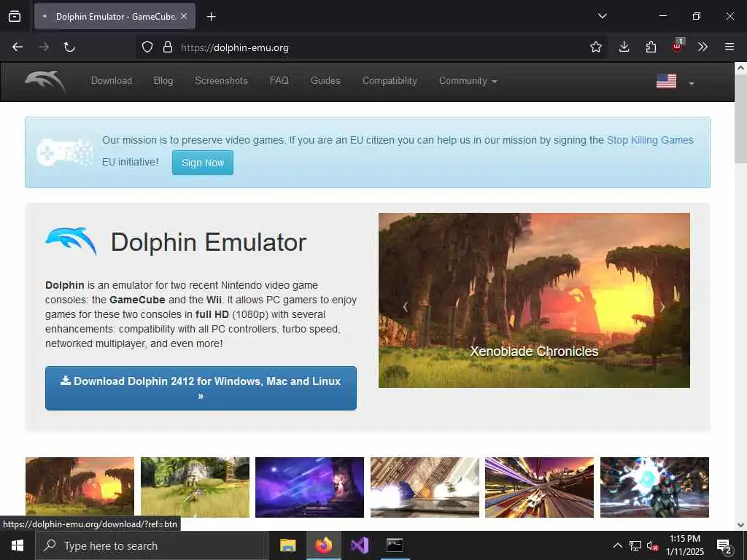The width and height of the screenshot is (747, 560).
Task: Expand the Community menu
Action: pos(468,81)
